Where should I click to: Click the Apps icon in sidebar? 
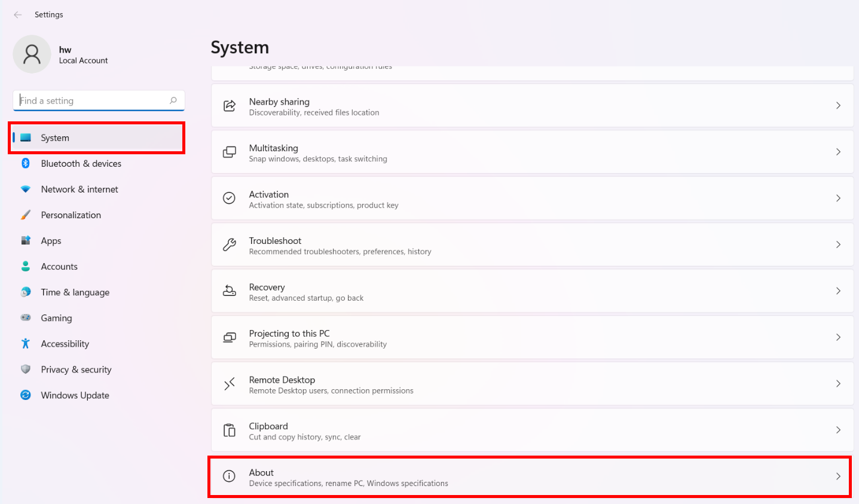[x=26, y=240]
